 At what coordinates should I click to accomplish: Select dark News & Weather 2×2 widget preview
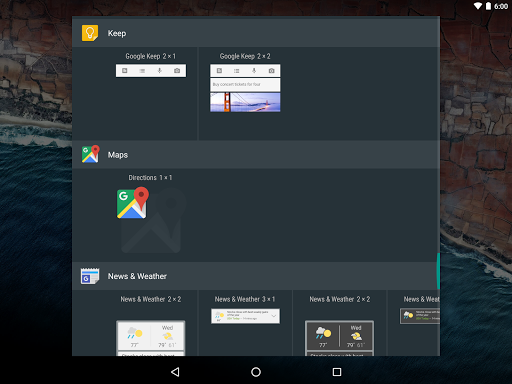pyautogui.click(x=339, y=338)
